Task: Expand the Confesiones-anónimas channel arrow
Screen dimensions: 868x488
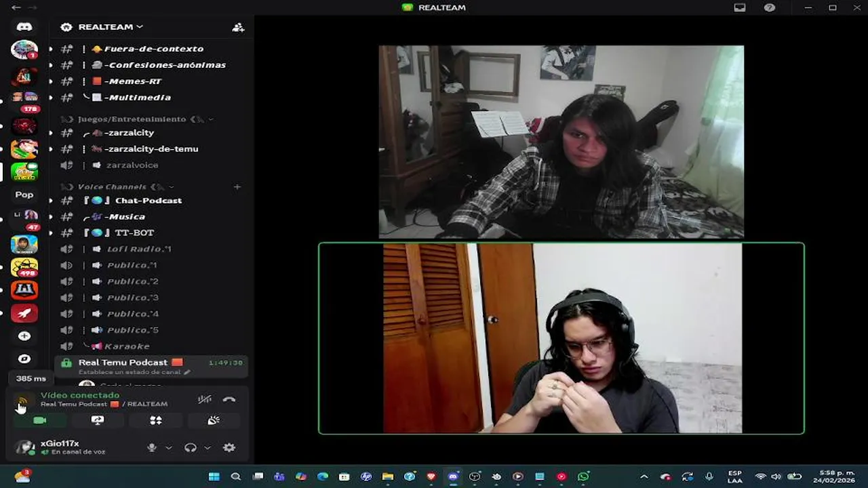Action: pos(51,65)
